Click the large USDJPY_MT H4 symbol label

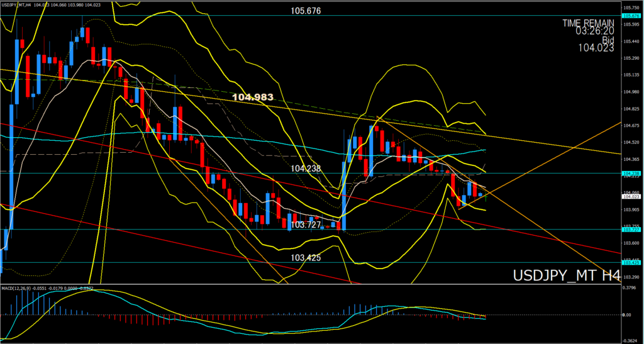(x=567, y=275)
